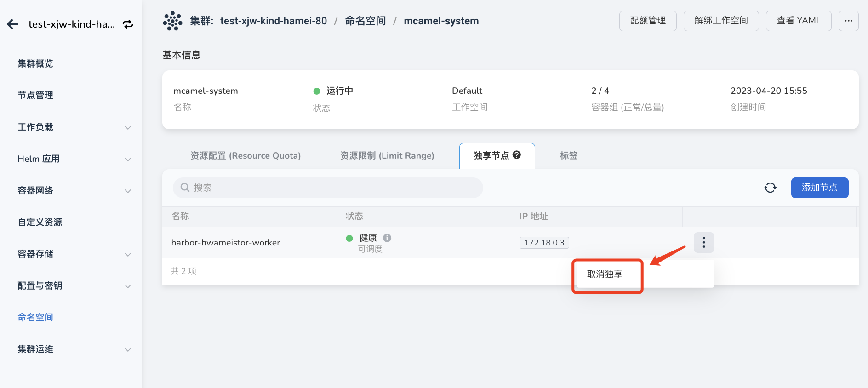This screenshot has height=388, width=868.
Task: Click the cluster logo icon in header
Action: pyautogui.click(x=172, y=21)
